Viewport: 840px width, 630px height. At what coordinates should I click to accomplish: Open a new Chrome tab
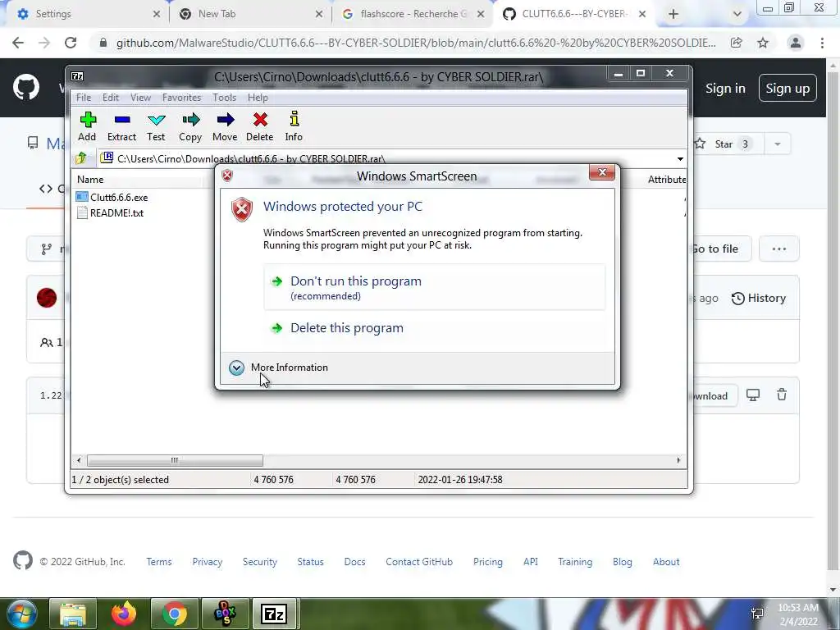(673, 14)
